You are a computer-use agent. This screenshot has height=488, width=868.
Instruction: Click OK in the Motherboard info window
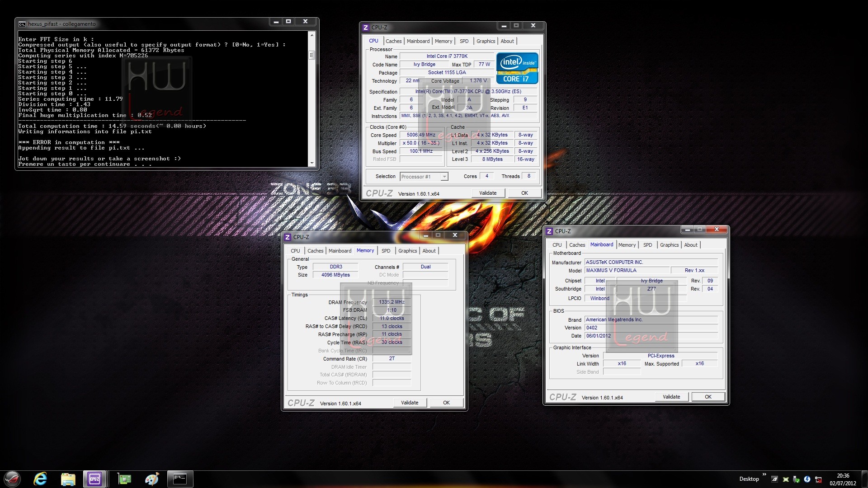(708, 397)
